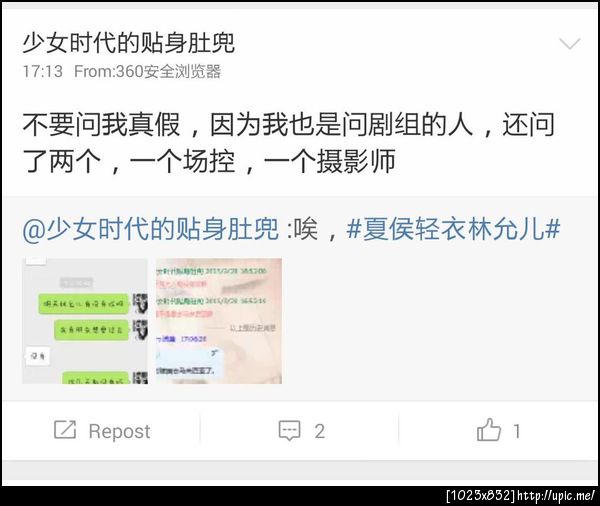Open comments via speech bubble icon
Viewport: 600px width, 506px height.
pos(289,431)
